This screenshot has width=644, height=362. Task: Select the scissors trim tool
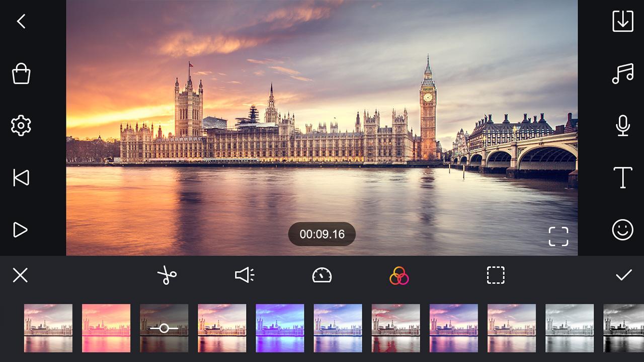coord(167,275)
